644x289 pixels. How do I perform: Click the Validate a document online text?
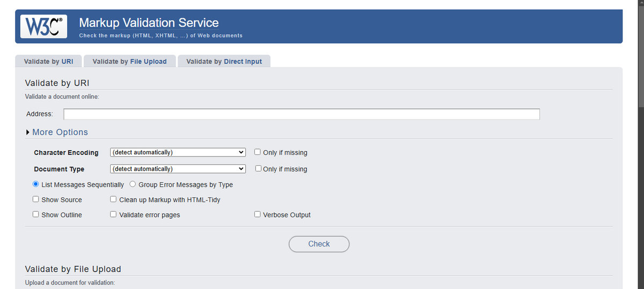tap(62, 97)
